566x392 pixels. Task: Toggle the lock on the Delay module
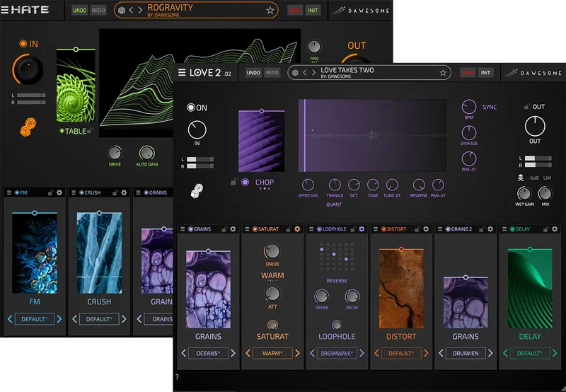click(x=545, y=229)
